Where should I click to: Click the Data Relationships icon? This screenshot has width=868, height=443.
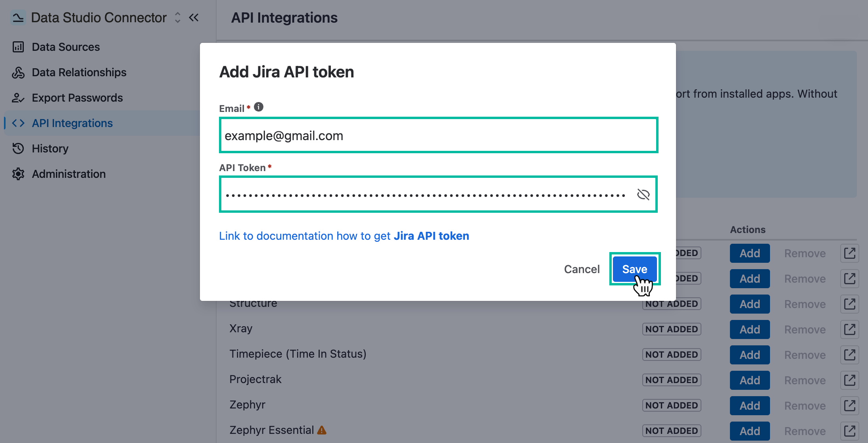[x=18, y=72]
